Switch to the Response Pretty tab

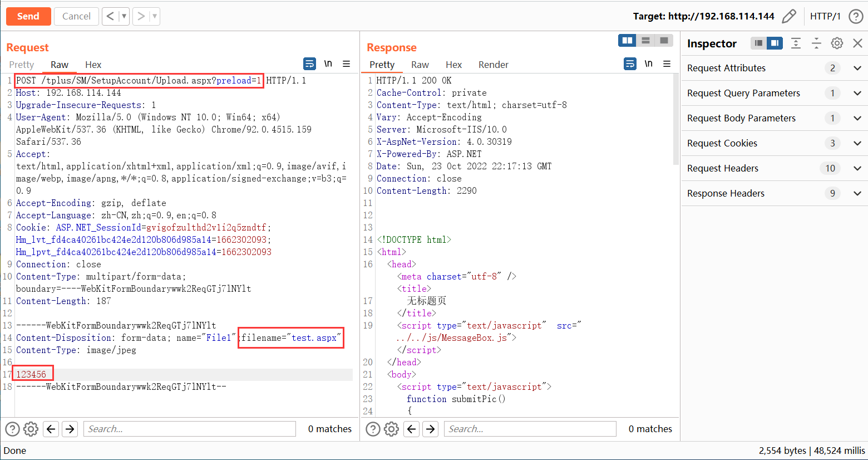point(382,65)
